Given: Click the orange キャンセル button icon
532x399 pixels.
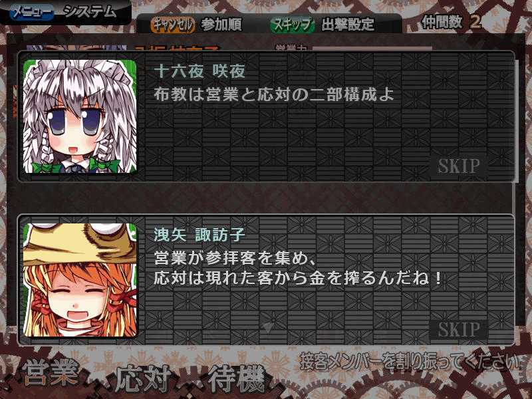Looking at the screenshot, I should click(x=173, y=25).
